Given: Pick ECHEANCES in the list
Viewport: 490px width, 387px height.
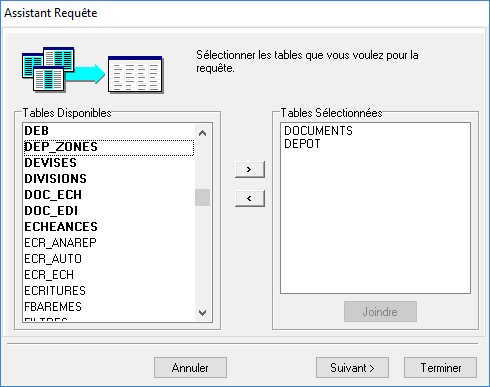Looking at the screenshot, I should point(109,227).
